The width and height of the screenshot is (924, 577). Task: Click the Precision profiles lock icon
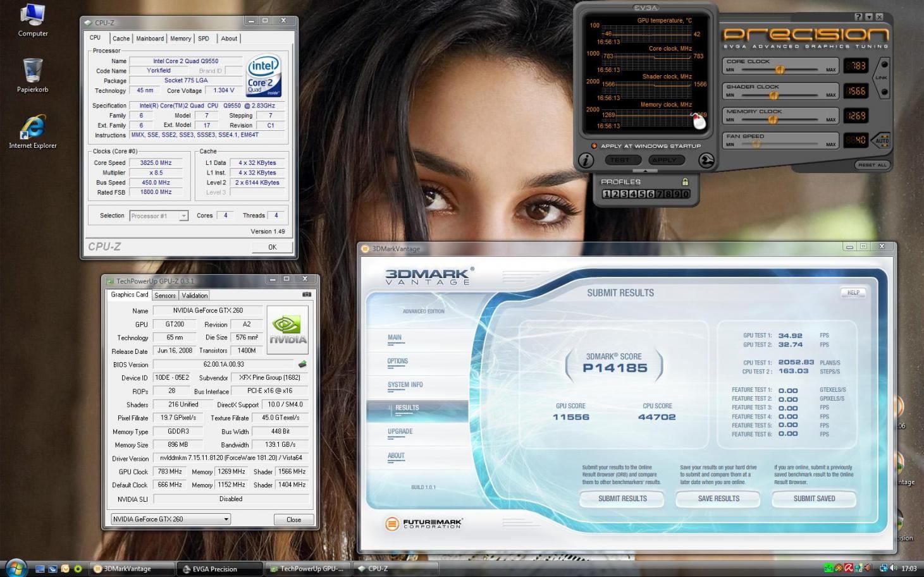point(684,181)
